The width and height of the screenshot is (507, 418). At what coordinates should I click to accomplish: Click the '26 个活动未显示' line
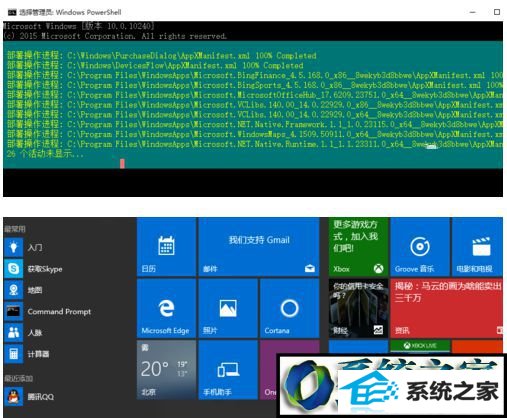coord(45,154)
